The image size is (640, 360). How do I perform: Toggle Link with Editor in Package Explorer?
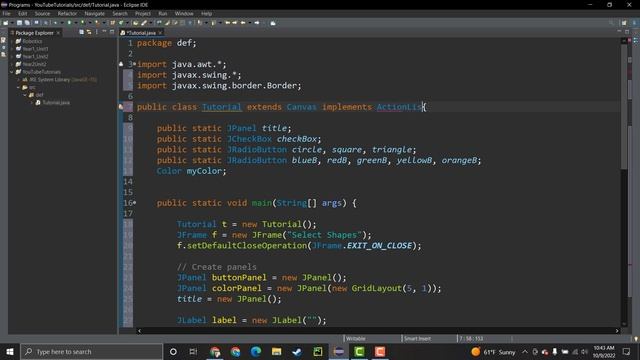click(89, 32)
